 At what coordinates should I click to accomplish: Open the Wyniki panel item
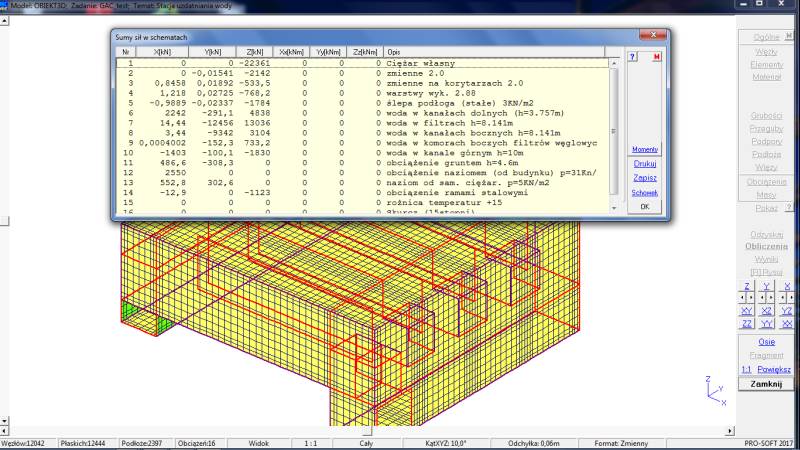coord(766,259)
